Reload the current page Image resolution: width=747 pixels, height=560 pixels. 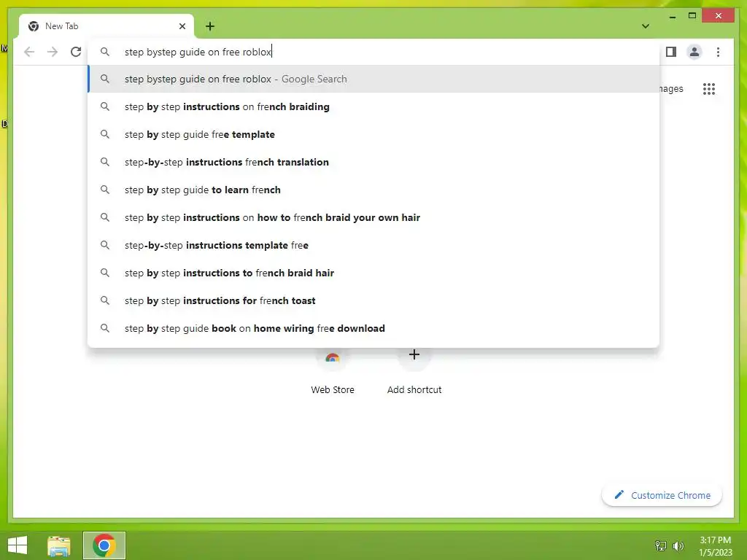[76, 52]
